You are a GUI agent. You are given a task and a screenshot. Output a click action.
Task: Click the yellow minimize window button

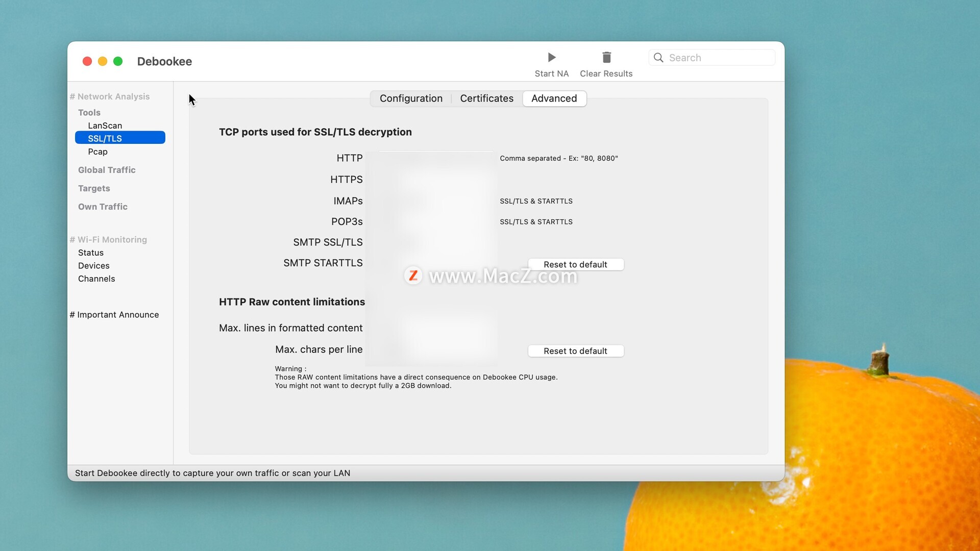tap(103, 61)
